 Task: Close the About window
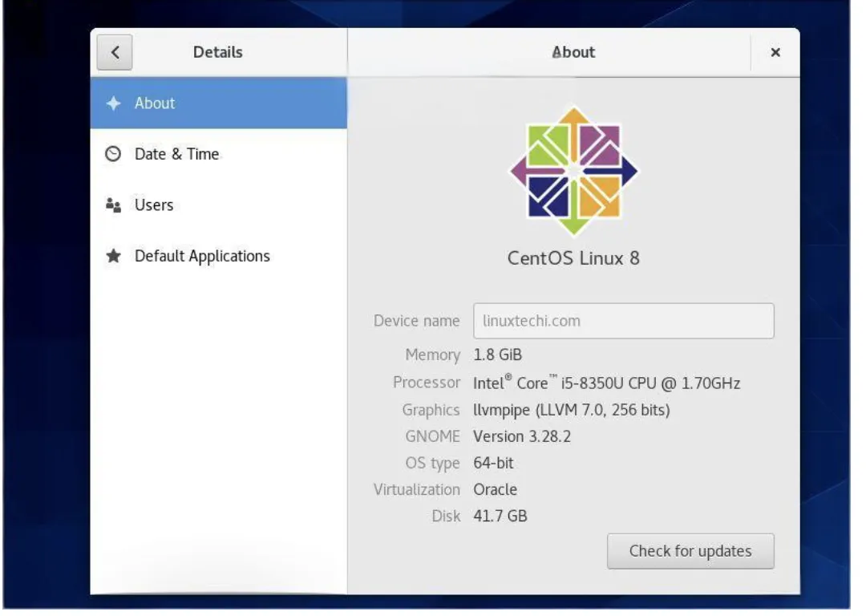coord(775,52)
